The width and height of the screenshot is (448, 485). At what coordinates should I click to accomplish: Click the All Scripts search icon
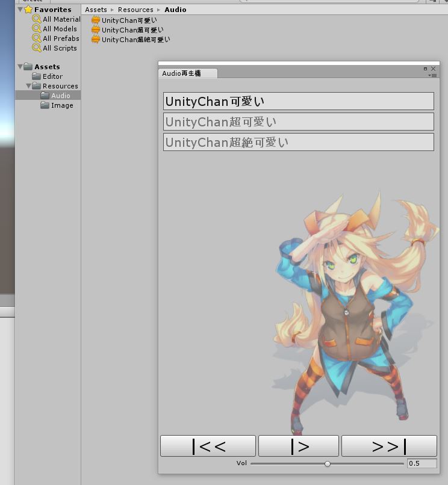[x=37, y=48]
